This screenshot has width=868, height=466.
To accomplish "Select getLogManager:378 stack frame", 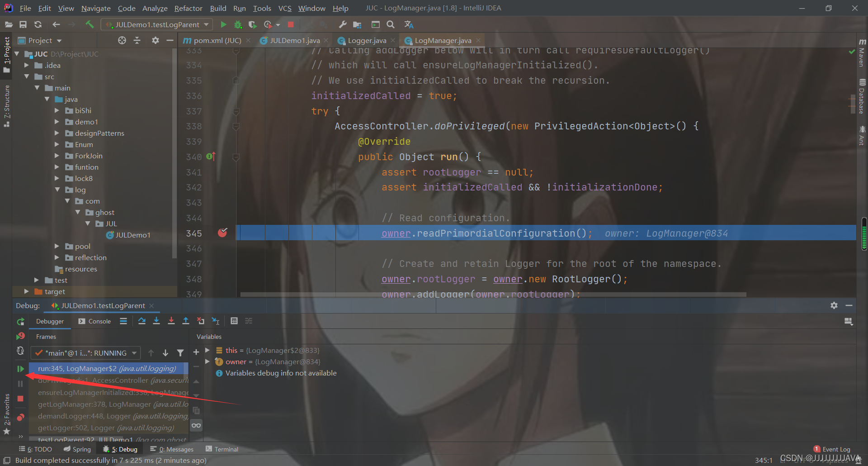I will [x=108, y=404].
